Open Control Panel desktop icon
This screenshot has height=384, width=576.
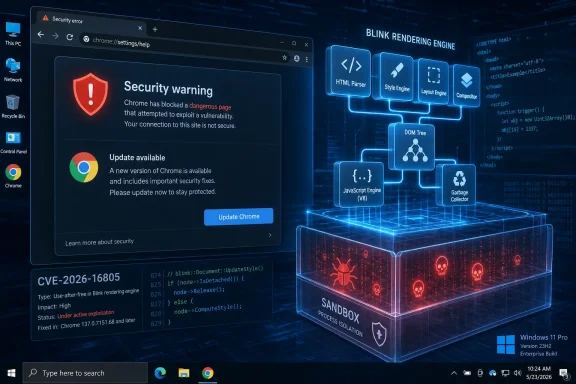13,142
